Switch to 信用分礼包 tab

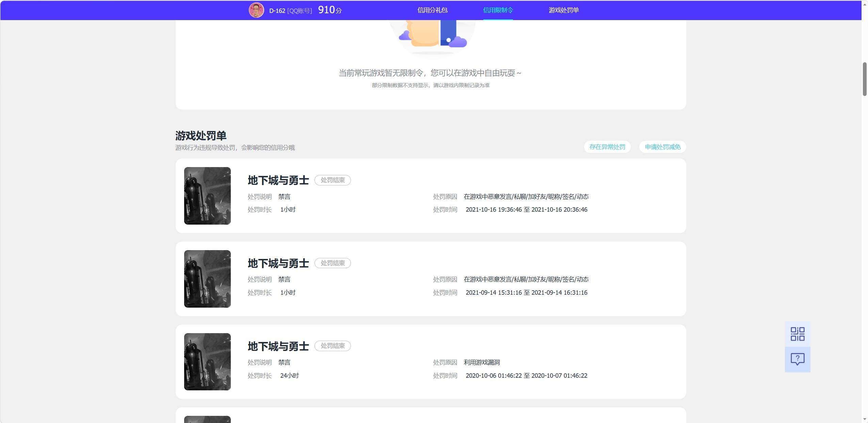(x=432, y=10)
